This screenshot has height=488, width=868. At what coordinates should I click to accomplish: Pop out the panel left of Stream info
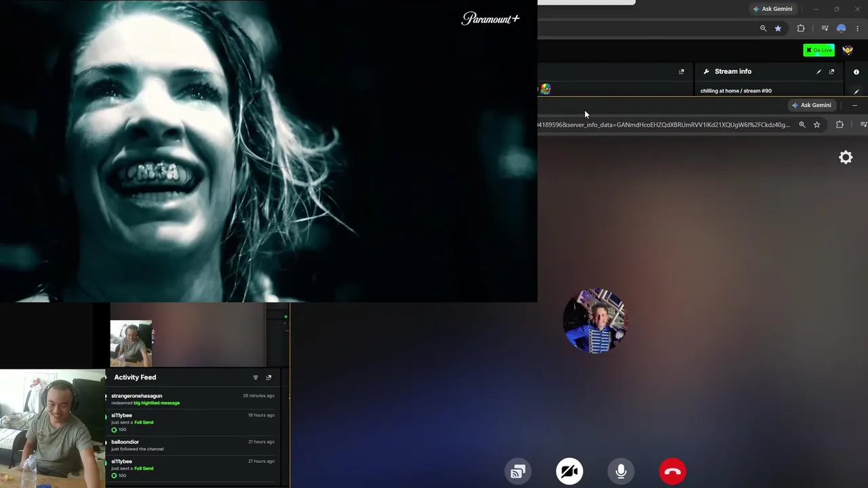(682, 72)
